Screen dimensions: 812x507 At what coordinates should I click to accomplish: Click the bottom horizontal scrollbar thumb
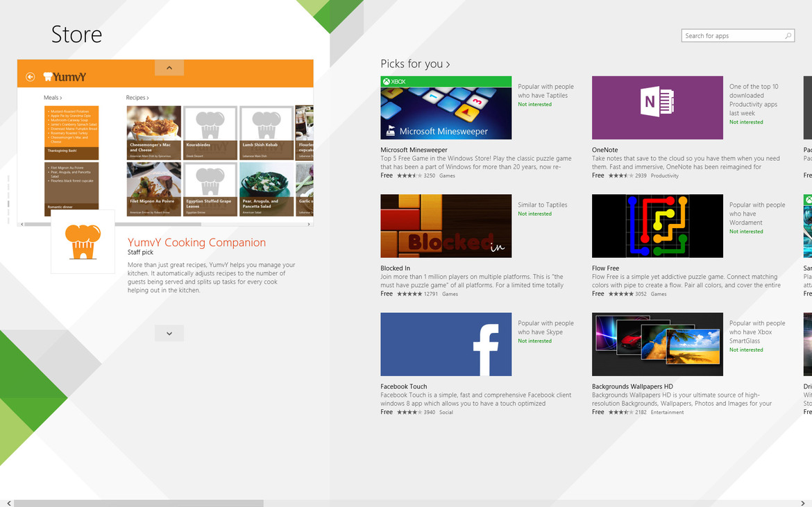tap(139, 504)
